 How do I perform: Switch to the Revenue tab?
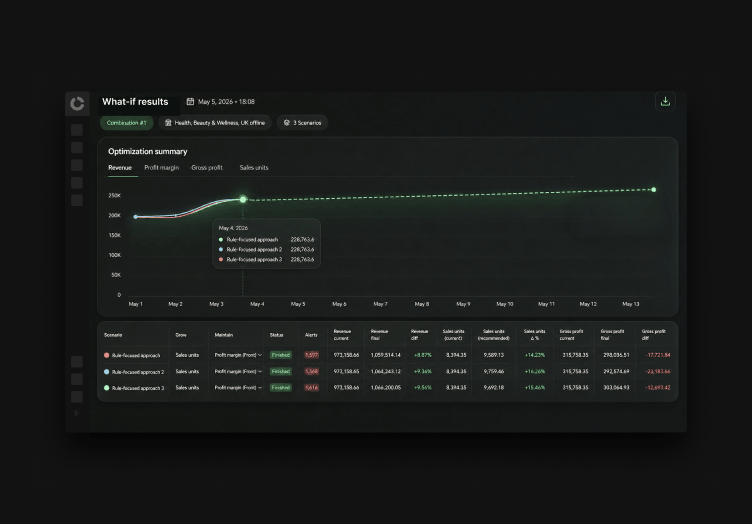pos(120,168)
